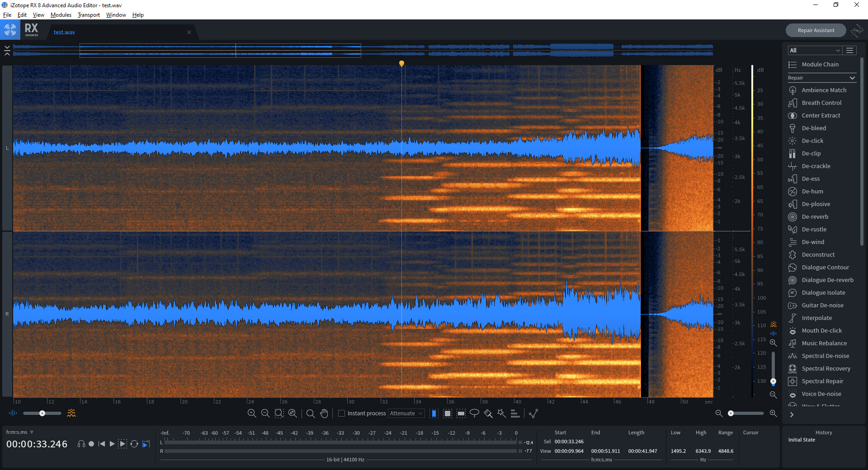This screenshot has height=470, width=868.
Task: Toggle monitor input headphones button
Action: tap(81, 444)
